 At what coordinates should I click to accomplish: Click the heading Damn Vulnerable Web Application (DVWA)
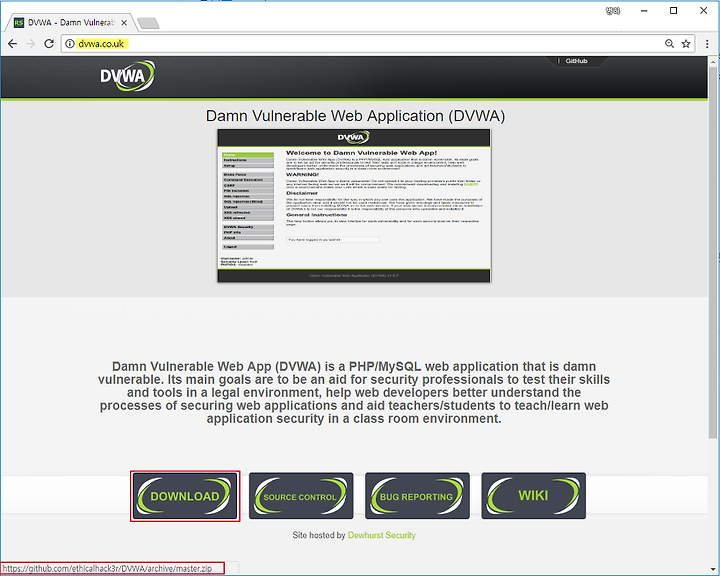click(x=355, y=116)
